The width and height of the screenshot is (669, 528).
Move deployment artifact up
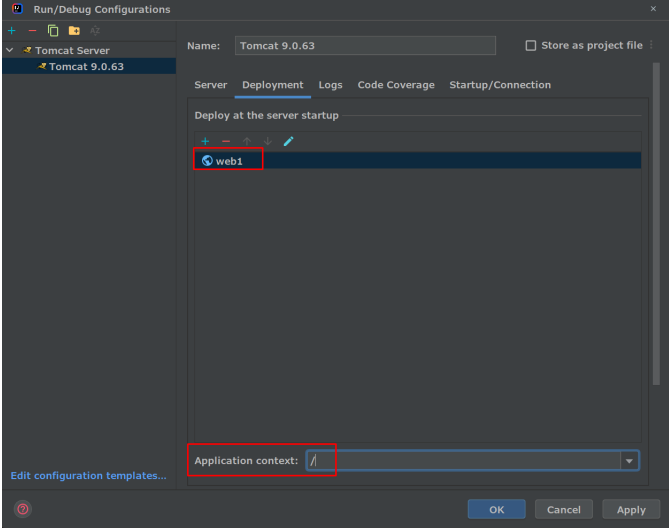pos(247,141)
